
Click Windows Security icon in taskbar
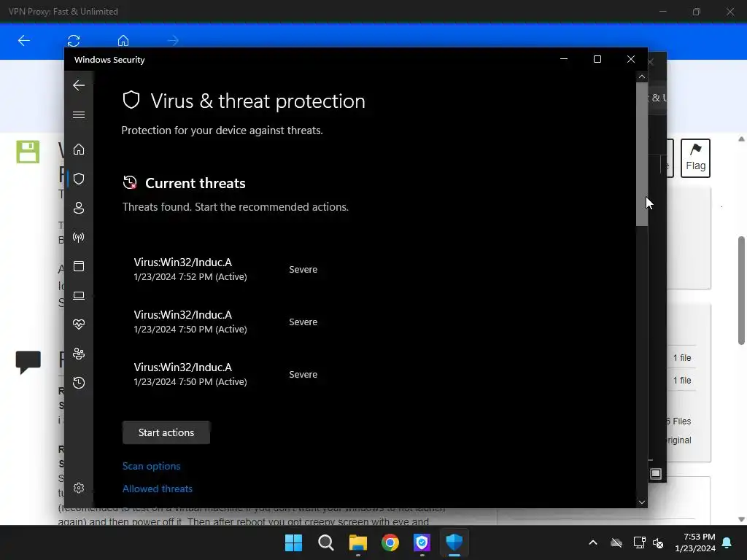[x=454, y=542]
